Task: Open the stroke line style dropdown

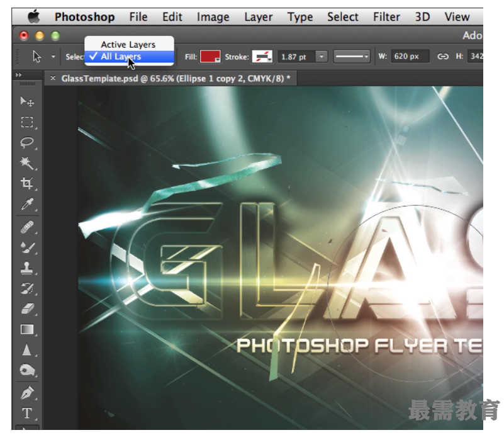Action: coord(352,57)
